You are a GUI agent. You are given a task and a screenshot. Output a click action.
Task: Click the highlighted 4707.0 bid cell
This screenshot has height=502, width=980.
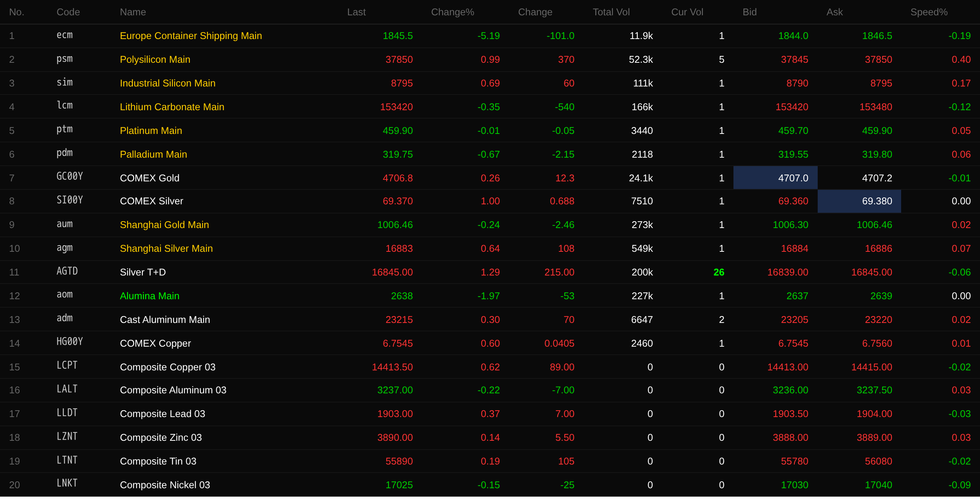tap(775, 178)
